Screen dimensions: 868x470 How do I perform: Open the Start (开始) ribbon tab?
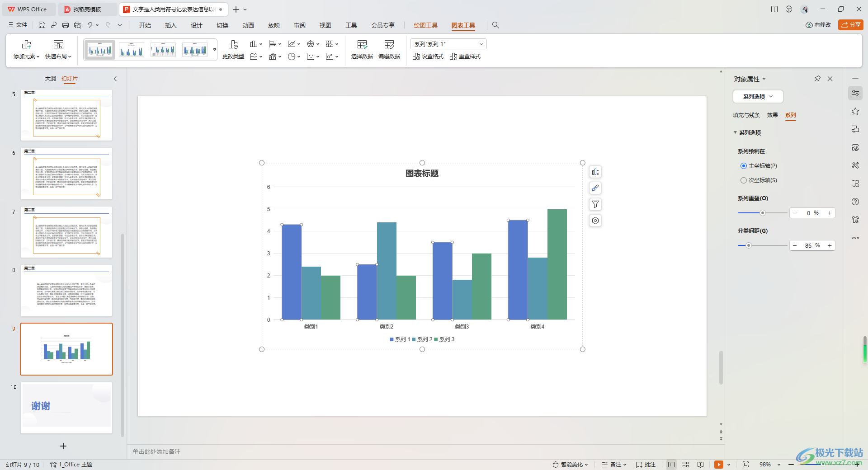pos(145,25)
